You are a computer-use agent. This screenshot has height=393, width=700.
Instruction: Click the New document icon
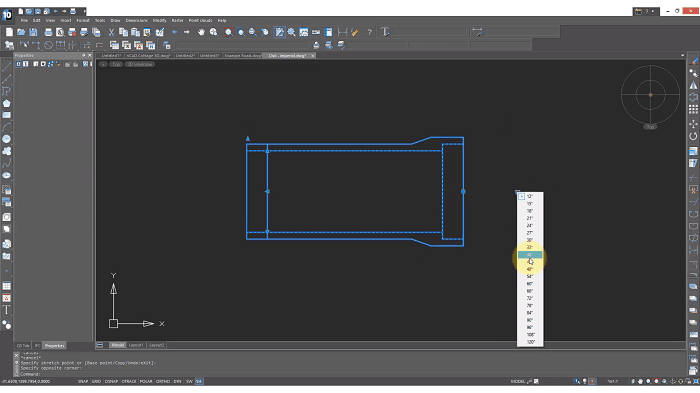(9, 32)
